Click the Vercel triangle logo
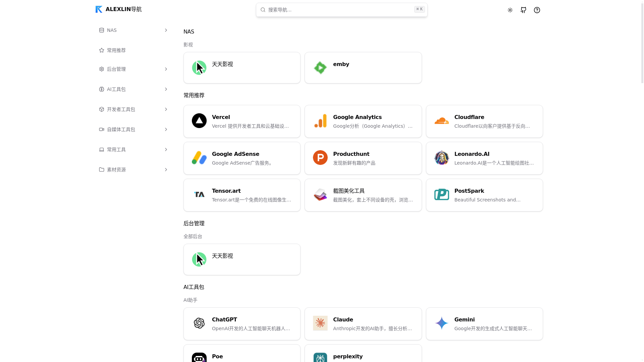Screen dimensions: 644x362 199,121
